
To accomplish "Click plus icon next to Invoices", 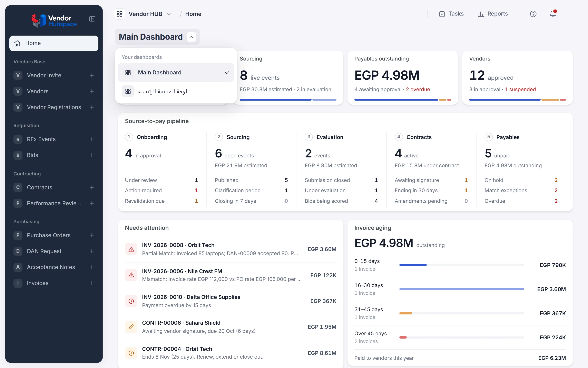I will click(x=92, y=283).
